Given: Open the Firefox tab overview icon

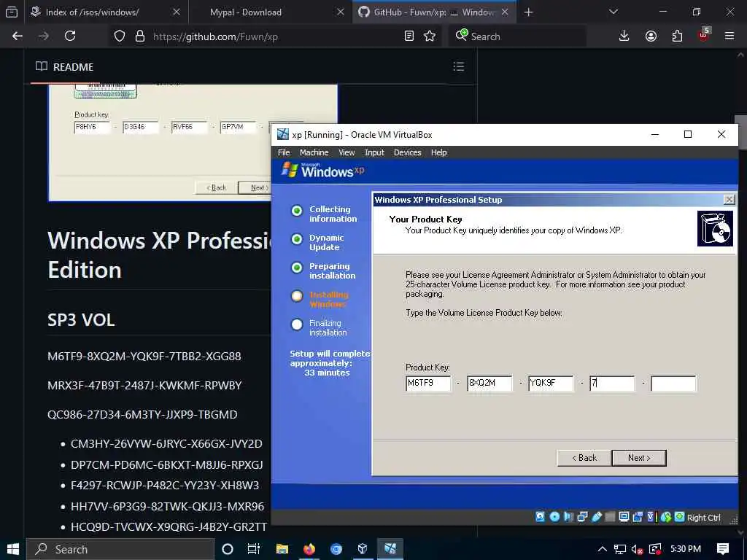Looking at the screenshot, I should point(12,12).
